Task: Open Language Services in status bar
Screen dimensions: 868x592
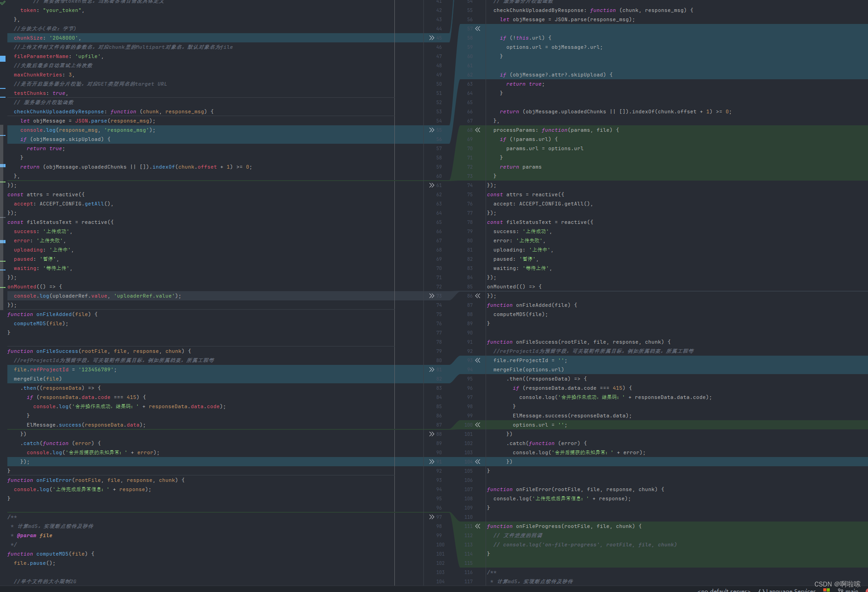Action: pos(787,590)
